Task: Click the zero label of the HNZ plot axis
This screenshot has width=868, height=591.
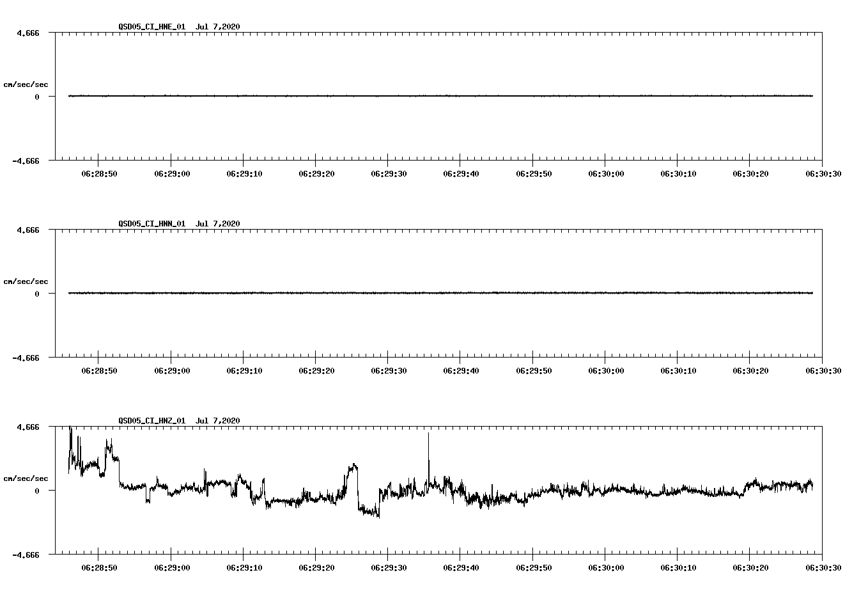Action: [37, 491]
